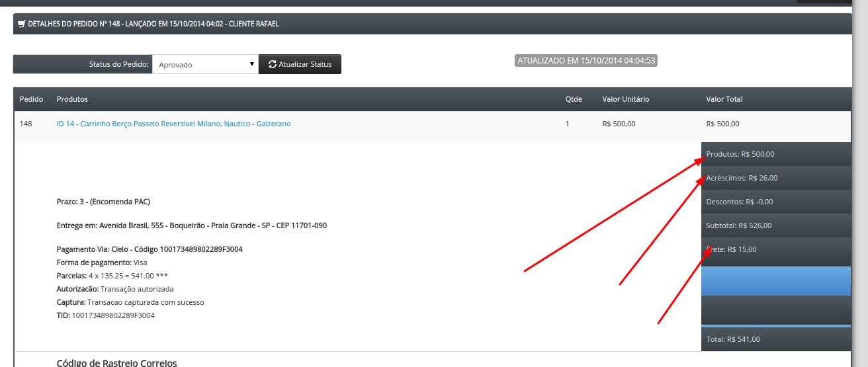This screenshot has height=367, width=868.
Task: Click the refresh arrows icon beside Atualizar Status
Action: coord(272,64)
